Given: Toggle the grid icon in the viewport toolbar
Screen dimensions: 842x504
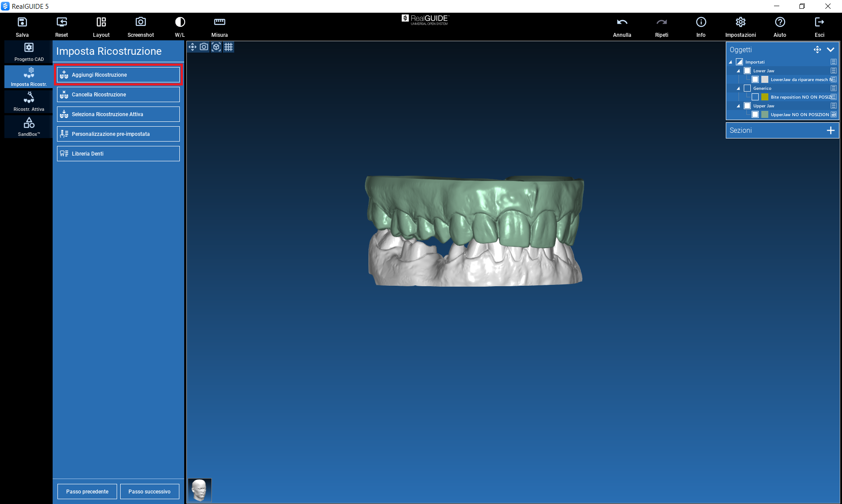Looking at the screenshot, I should click(228, 47).
